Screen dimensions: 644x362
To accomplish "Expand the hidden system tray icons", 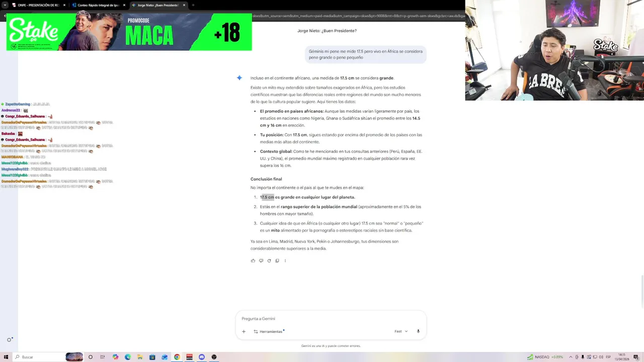I will click(572, 357).
